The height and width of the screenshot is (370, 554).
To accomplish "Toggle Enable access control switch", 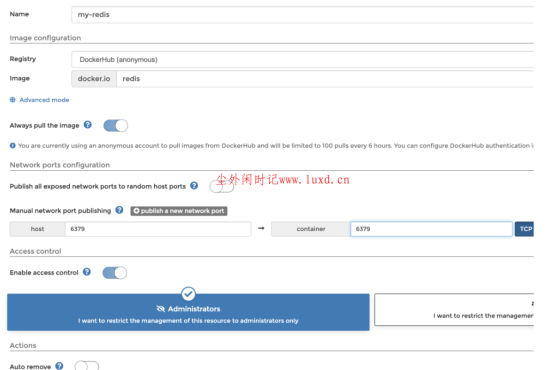I will pyautogui.click(x=114, y=273).
